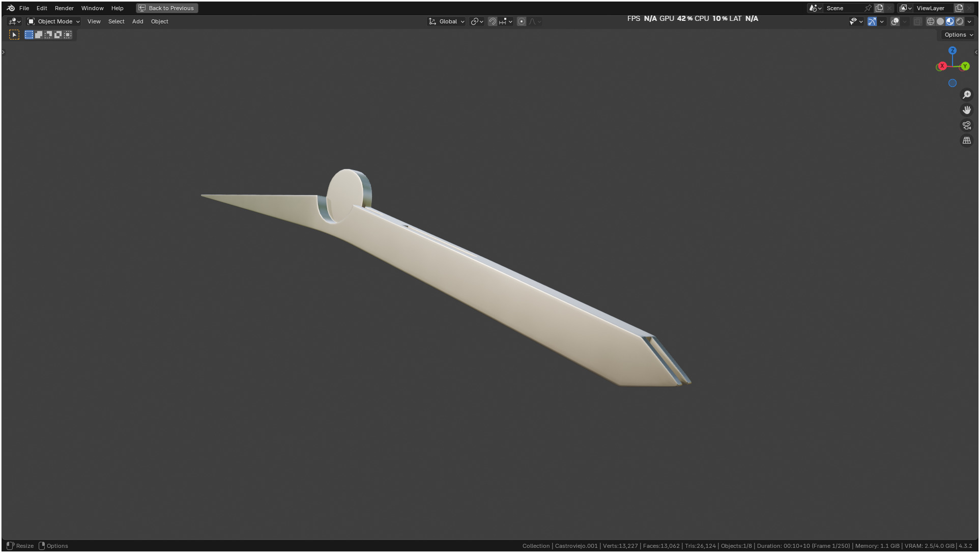Click the pan view hand icon
980x553 pixels.
[x=967, y=110]
